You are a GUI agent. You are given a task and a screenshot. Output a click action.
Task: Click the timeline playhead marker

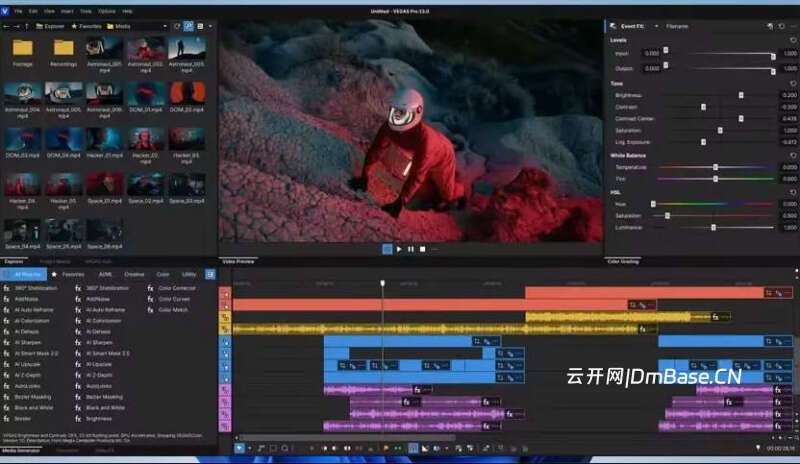(x=383, y=283)
